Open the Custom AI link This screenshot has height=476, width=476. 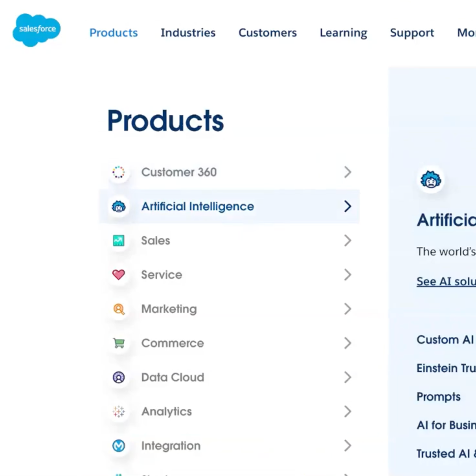coord(445,340)
